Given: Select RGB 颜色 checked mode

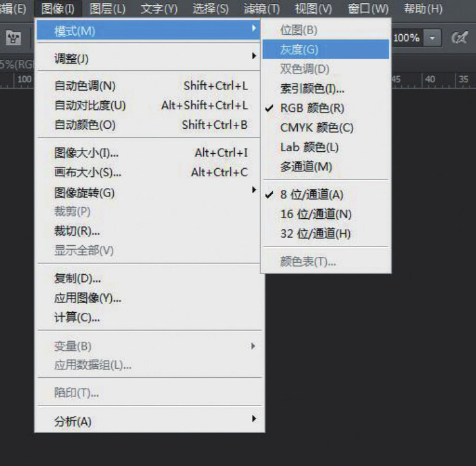Looking at the screenshot, I should [x=312, y=108].
